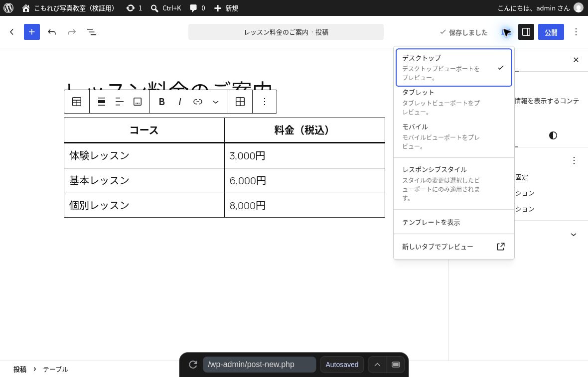This screenshot has width=588, height=377.
Task: Click the 8,000円 cell
Action: click(x=304, y=205)
